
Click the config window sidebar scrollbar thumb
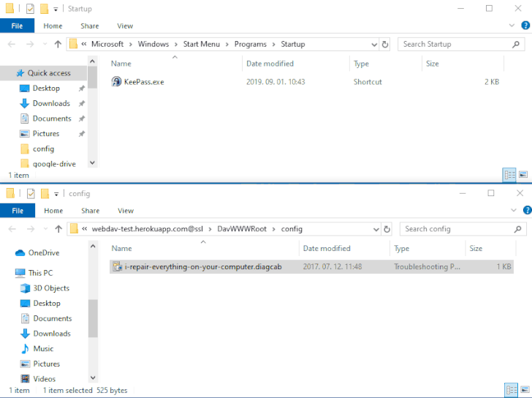(x=93, y=318)
